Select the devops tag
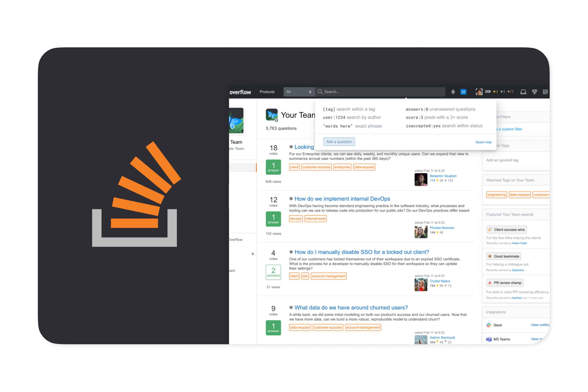588x392 pixels. click(296, 218)
